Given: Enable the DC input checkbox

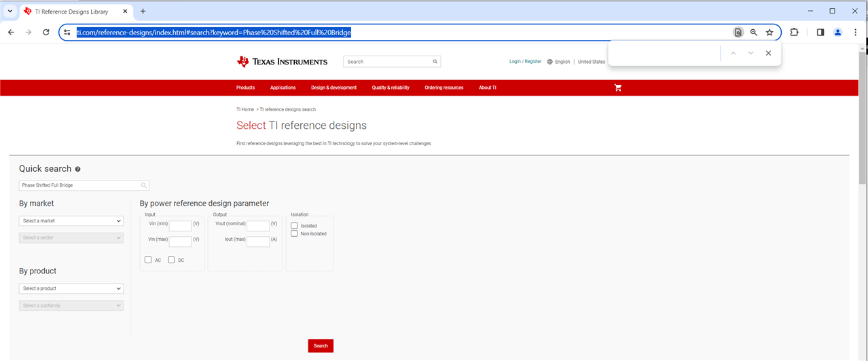Looking at the screenshot, I should (x=171, y=260).
